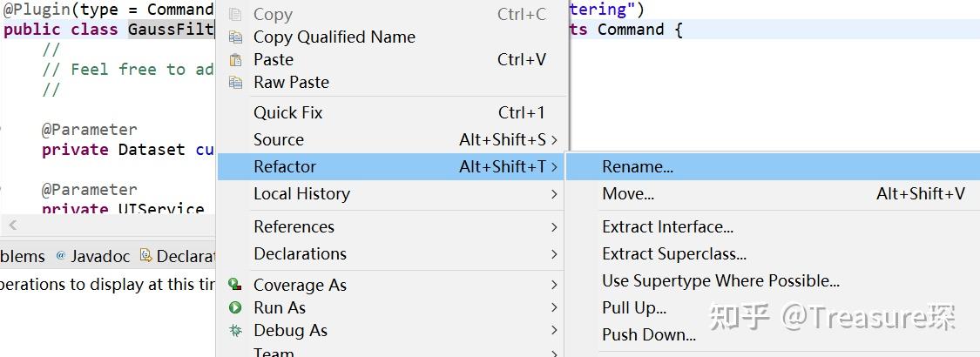Click the Paste clipboard icon
Viewport: 980px width, 357px height.
click(235, 60)
